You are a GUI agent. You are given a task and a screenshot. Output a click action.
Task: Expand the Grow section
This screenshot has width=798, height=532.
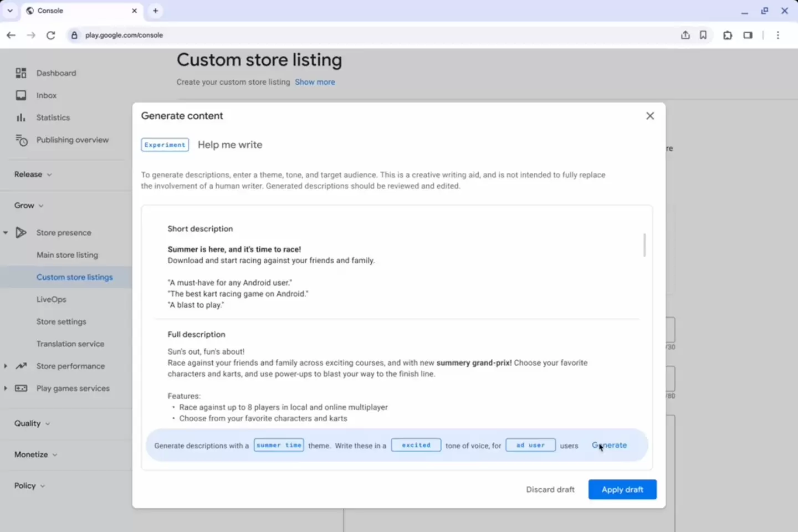coord(28,206)
